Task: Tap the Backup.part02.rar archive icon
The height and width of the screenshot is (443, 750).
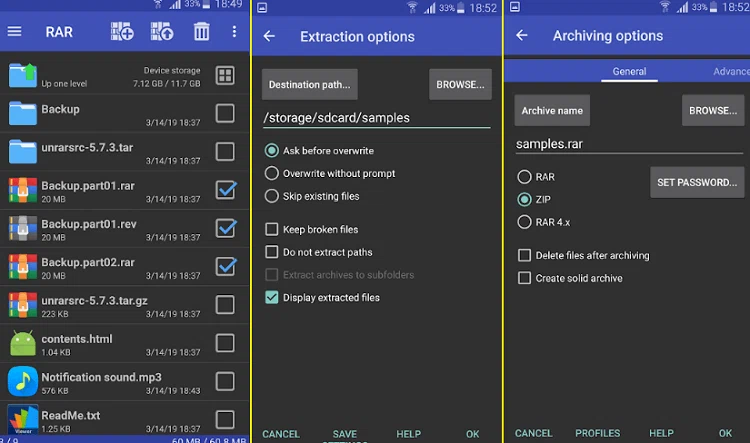Action: coord(22,266)
